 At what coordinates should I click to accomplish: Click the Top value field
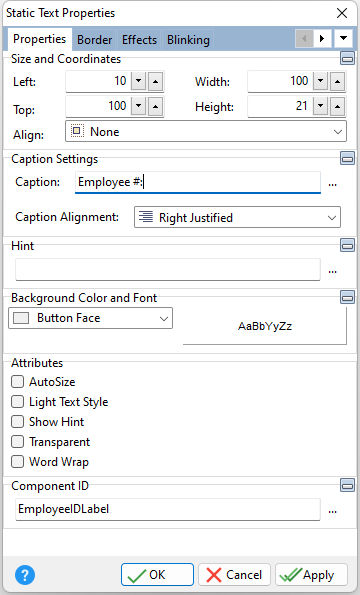(x=98, y=106)
